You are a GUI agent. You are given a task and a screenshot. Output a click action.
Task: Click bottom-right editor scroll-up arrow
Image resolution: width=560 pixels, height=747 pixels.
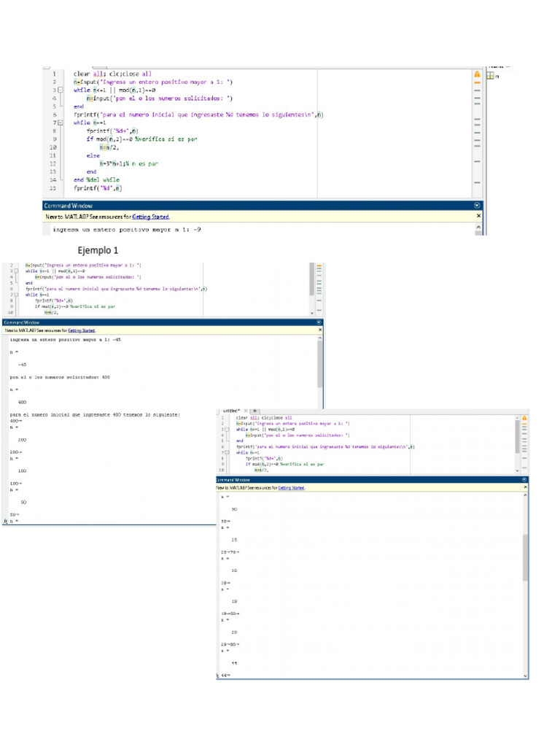click(517, 418)
